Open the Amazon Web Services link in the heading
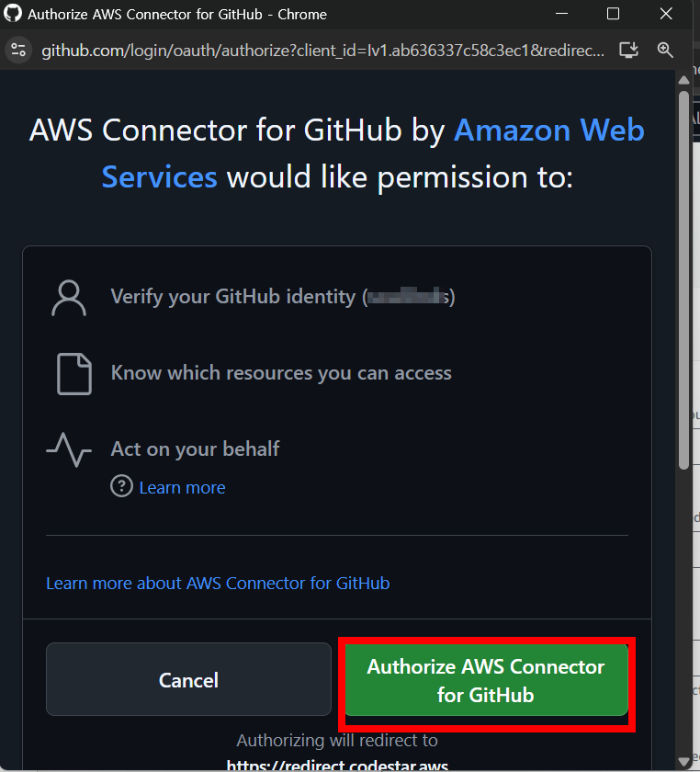The image size is (700, 772). tap(548, 130)
